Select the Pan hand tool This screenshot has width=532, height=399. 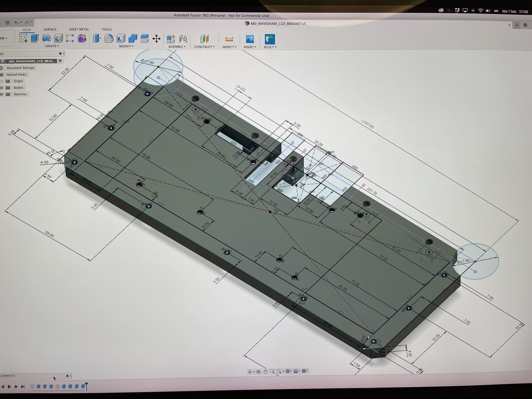(x=265, y=371)
